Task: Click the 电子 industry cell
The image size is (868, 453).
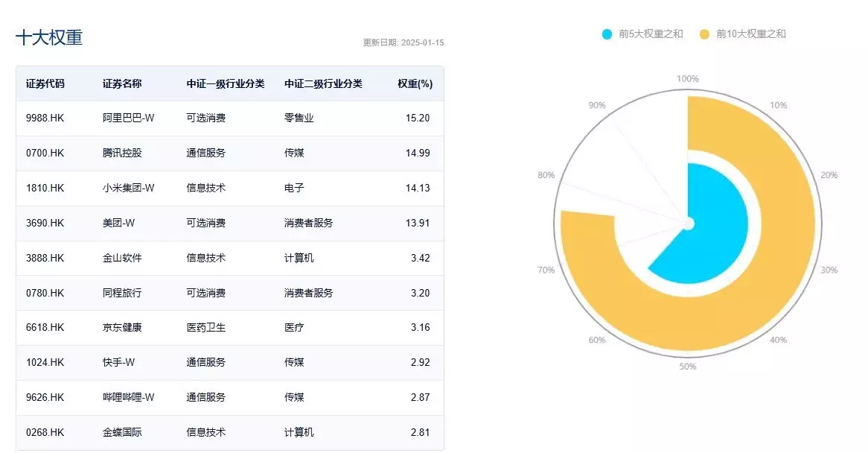Action: pyautogui.click(x=294, y=188)
